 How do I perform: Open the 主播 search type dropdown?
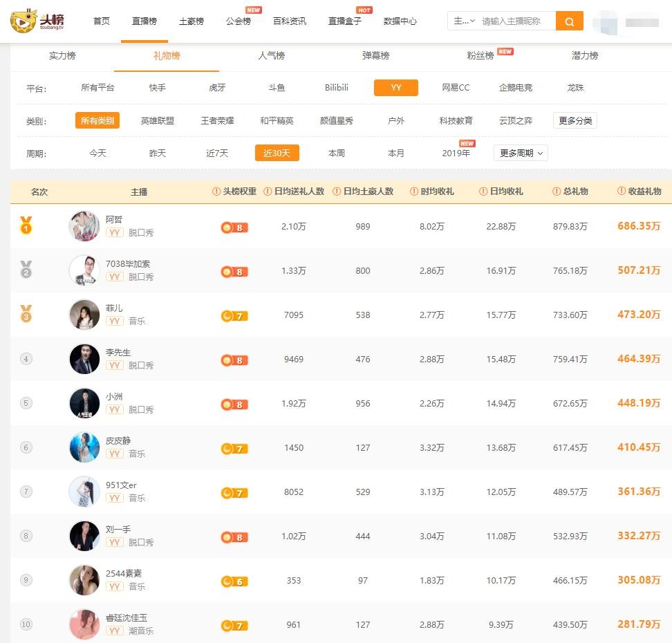pos(464,21)
